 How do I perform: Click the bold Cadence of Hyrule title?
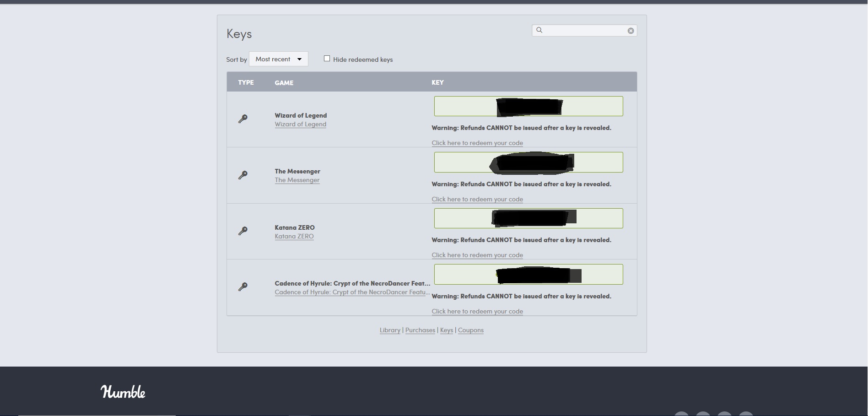tap(352, 284)
